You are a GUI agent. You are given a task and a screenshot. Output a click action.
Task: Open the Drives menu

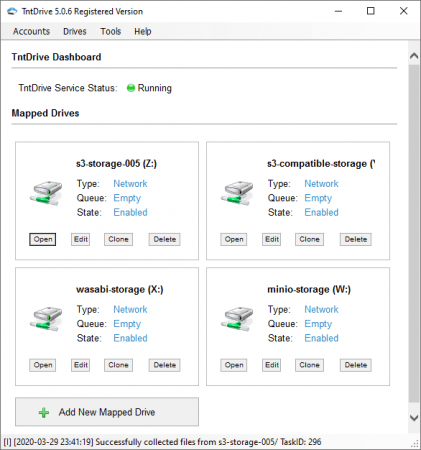tap(75, 31)
